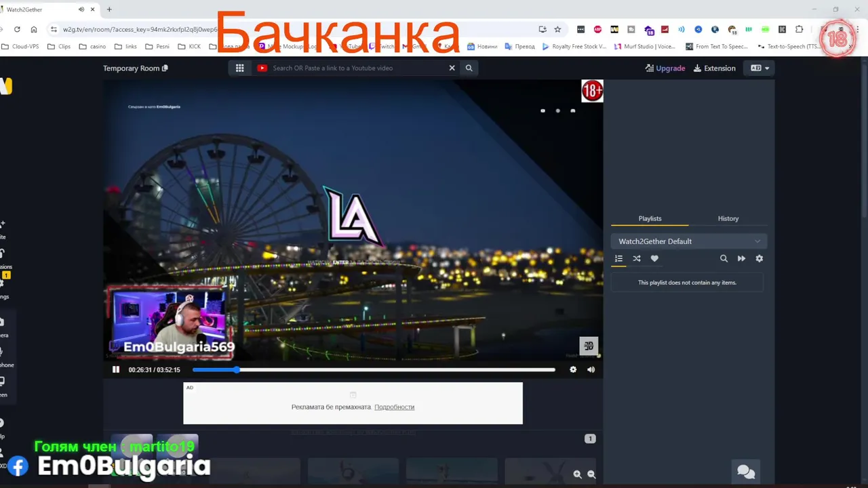Close the Watch2Gether browser tab
Viewport: 868px width, 488px height.
click(x=92, y=9)
